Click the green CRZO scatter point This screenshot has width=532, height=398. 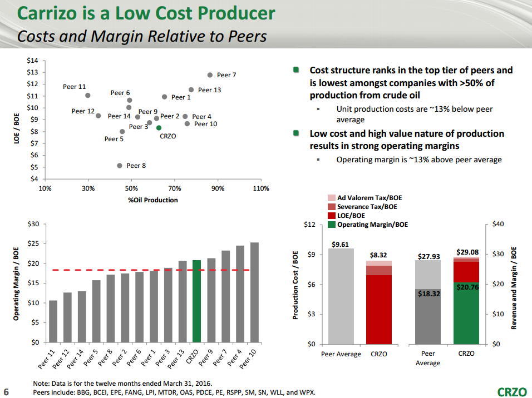[159, 128]
